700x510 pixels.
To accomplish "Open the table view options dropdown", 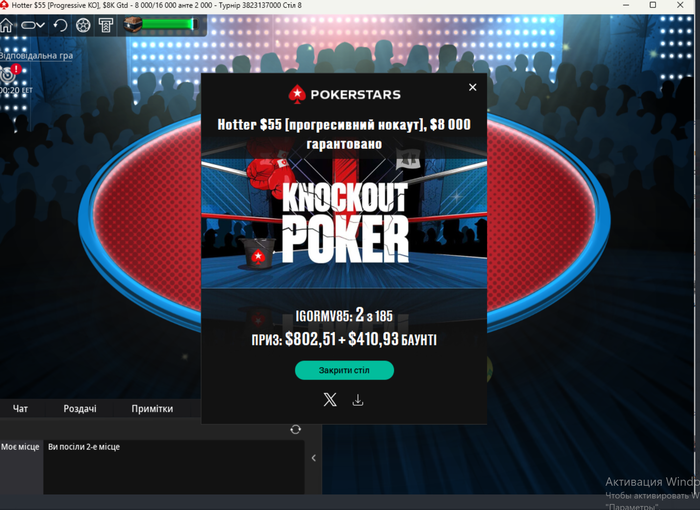I will click(x=33, y=25).
